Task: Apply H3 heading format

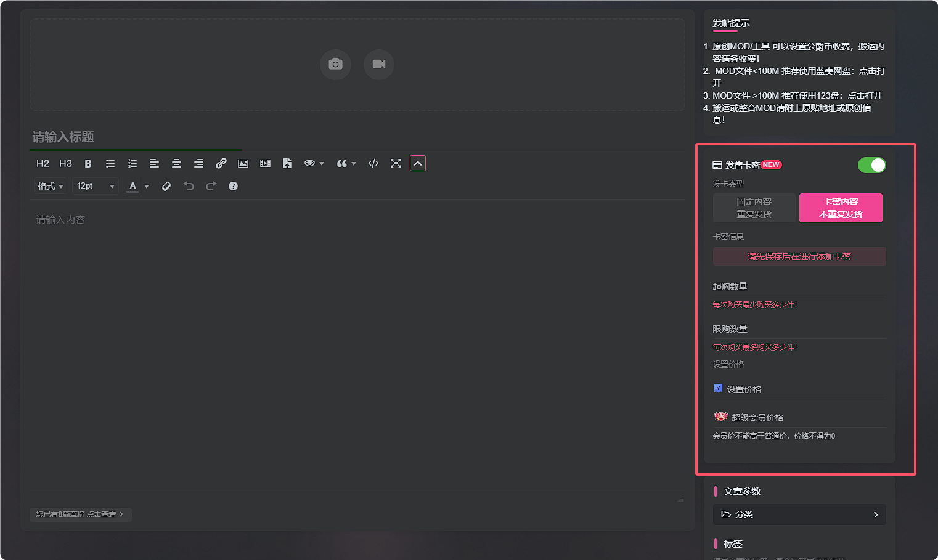Action: 65,163
